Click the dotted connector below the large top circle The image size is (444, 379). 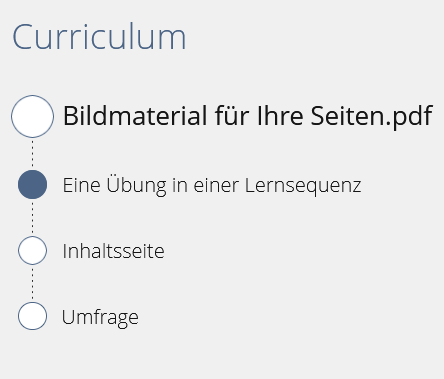32,154
